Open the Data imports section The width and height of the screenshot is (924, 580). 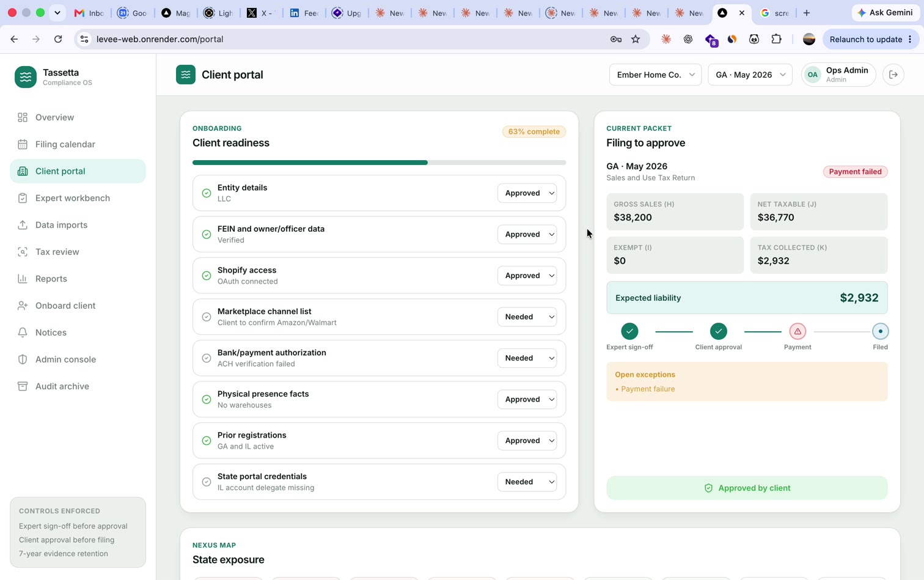(x=78, y=225)
